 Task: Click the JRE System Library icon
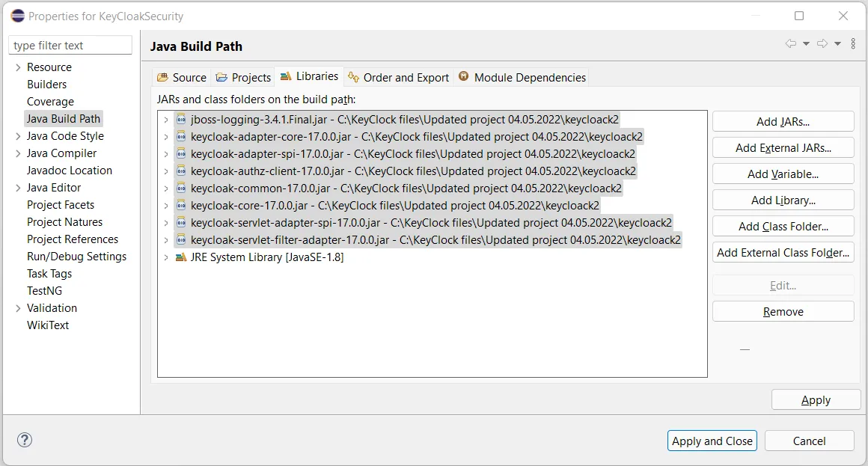[181, 257]
